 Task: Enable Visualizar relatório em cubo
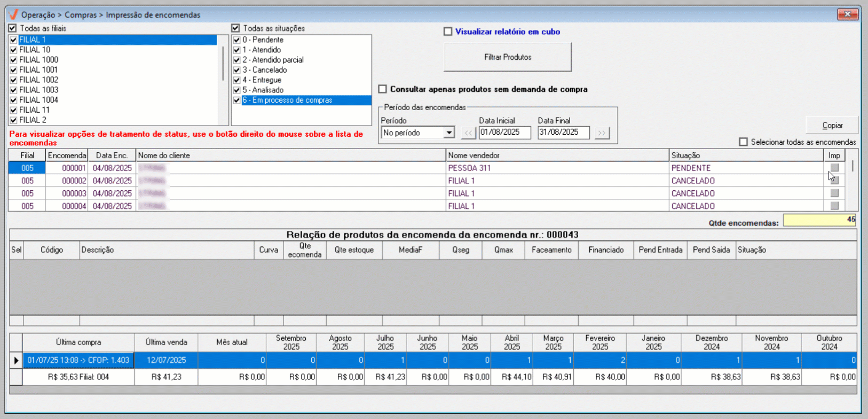448,32
